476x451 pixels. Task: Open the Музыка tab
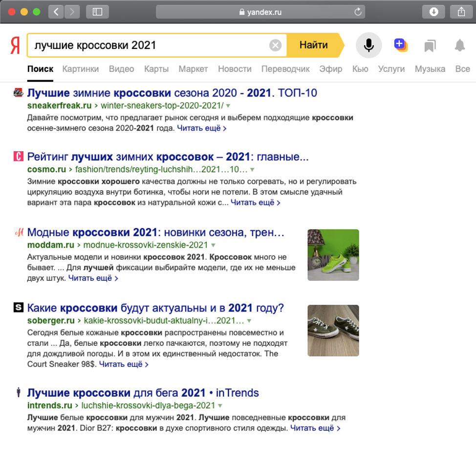(x=430, y=69)
